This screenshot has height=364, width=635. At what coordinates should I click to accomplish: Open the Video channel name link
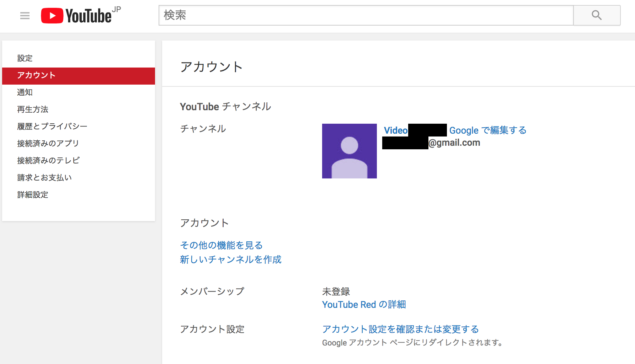396,130
